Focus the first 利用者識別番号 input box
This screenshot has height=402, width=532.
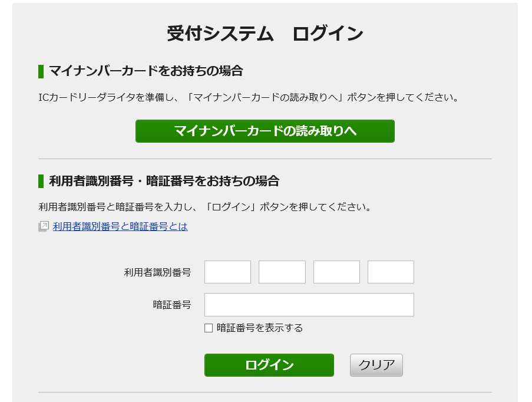click(x=227, y=272)
